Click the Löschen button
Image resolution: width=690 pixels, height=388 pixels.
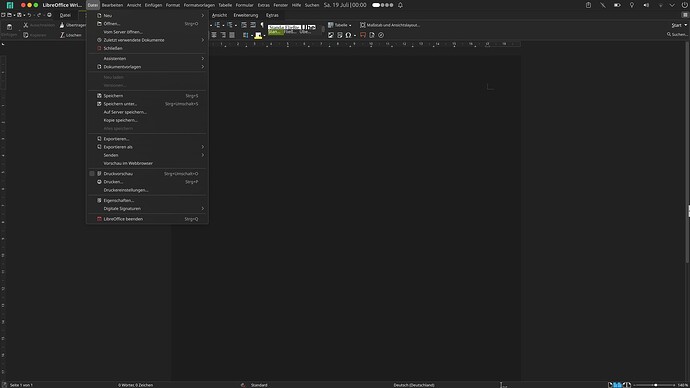[70, 35]
